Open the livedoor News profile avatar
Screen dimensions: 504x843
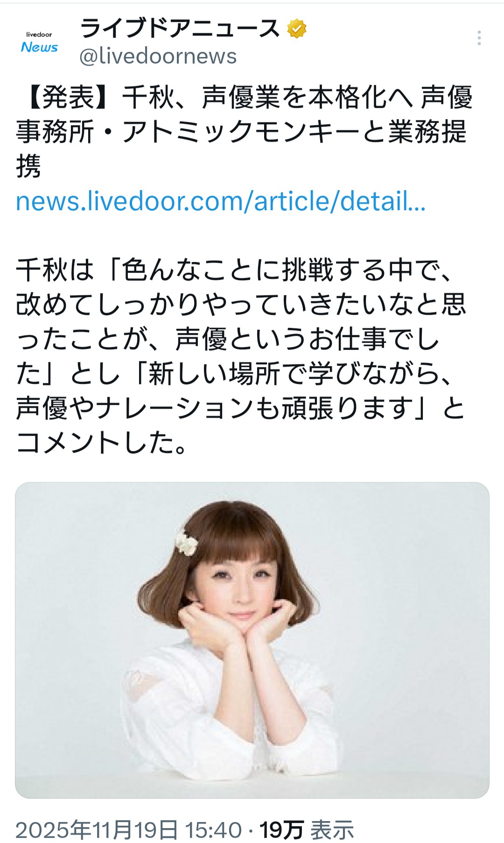[x=39, y=42]
